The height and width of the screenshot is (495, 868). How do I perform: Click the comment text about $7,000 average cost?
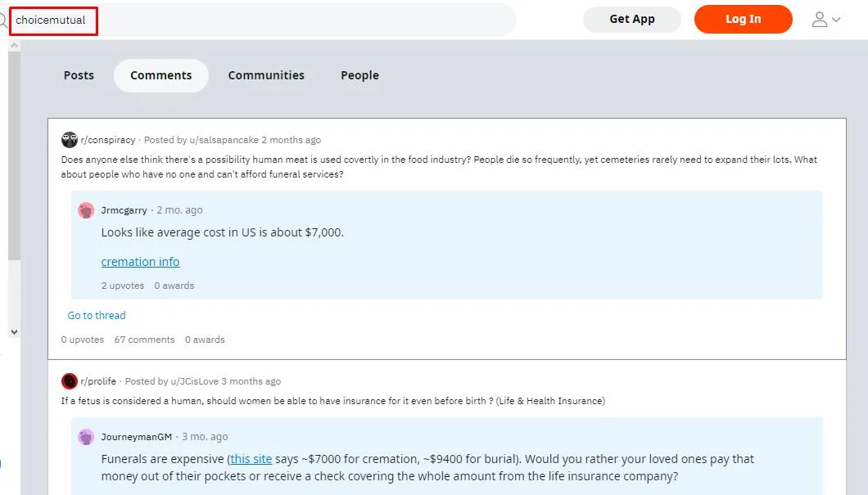[x=223, y=232]
